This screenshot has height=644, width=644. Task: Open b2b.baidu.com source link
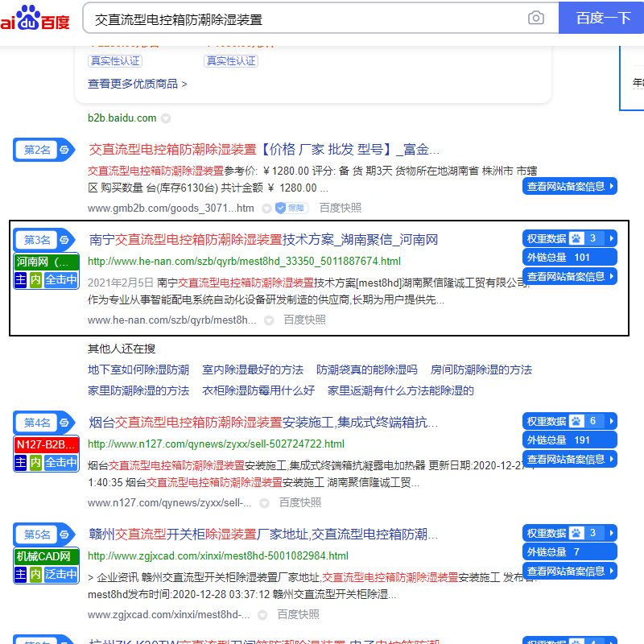coord(122,118)
